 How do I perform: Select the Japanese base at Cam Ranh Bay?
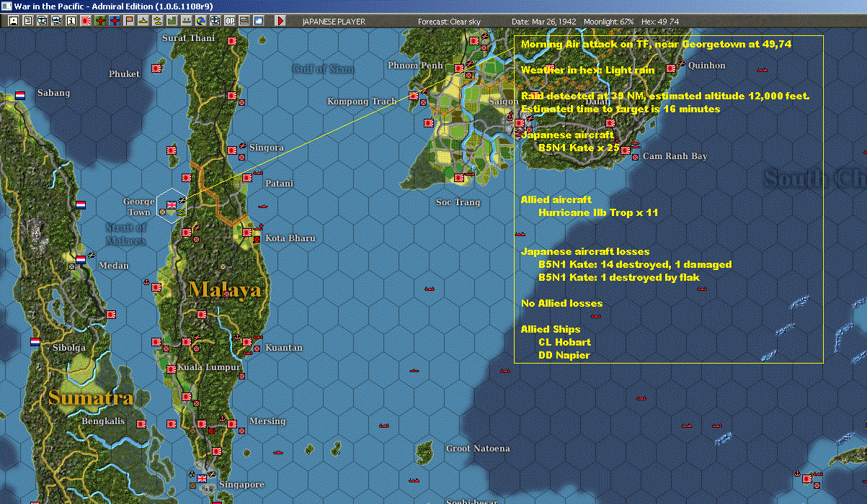[626, 150]
